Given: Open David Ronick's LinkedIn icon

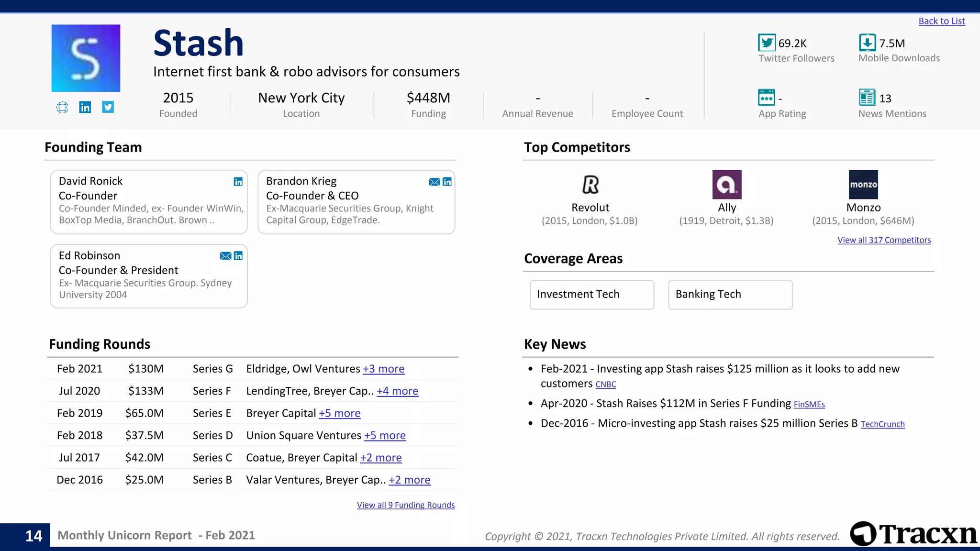Looking at the screenshot, I should pyautogui.click(x=238, y=182).
